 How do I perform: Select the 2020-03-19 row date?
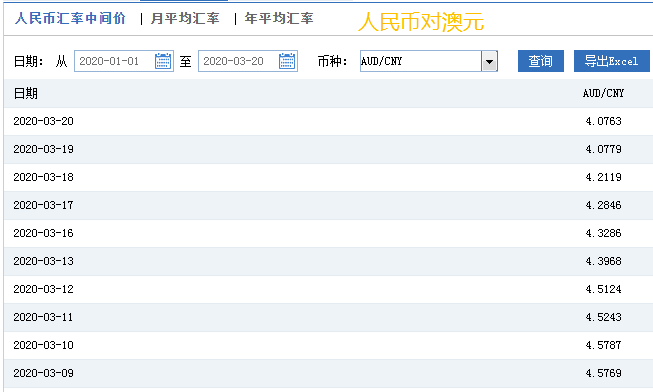(x=43, y=149)
